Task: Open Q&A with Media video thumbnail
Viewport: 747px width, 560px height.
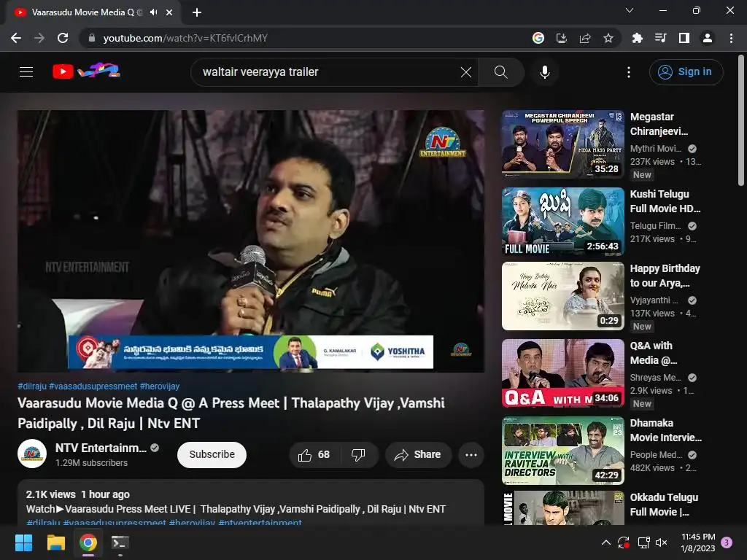Action: tap(562, 373)
